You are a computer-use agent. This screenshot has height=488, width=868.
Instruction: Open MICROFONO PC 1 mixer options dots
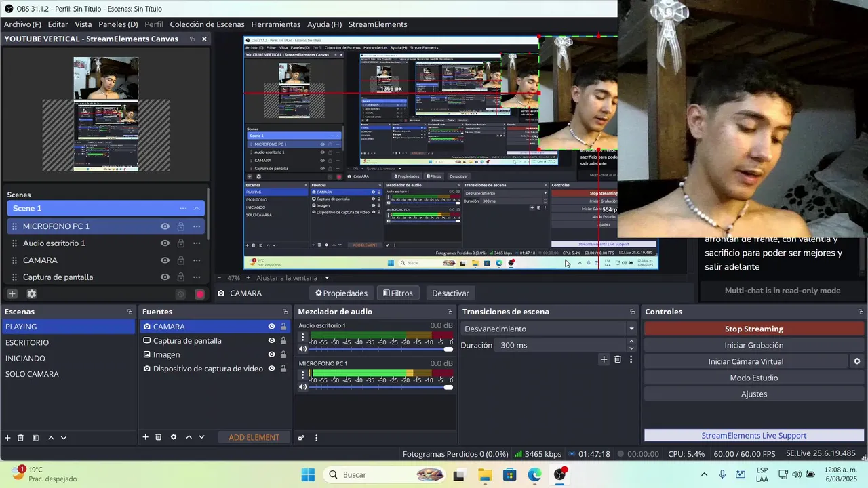[x=302, y=375]
